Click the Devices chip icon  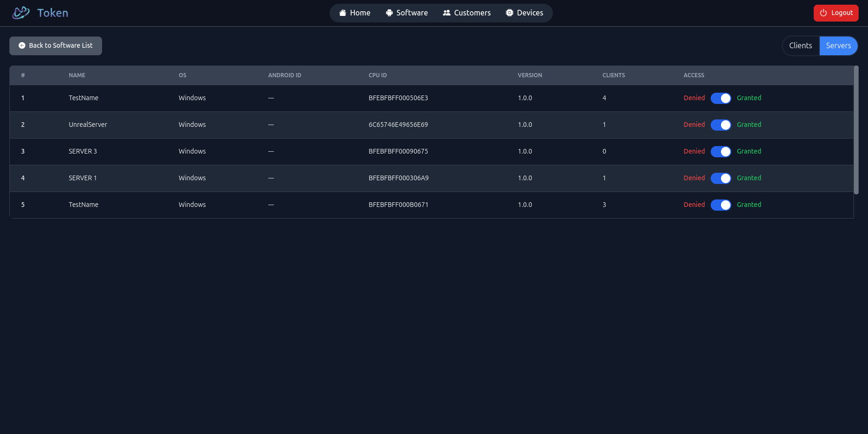509,13
